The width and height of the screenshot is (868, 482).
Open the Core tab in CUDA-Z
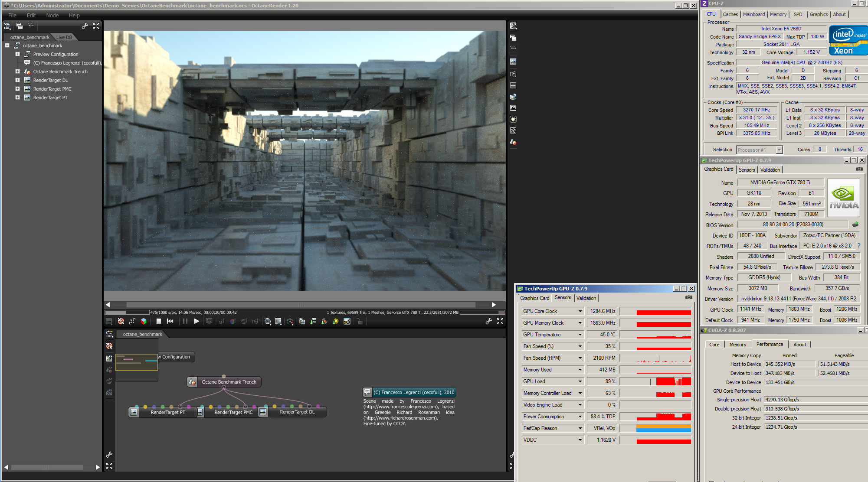(714, 345)
